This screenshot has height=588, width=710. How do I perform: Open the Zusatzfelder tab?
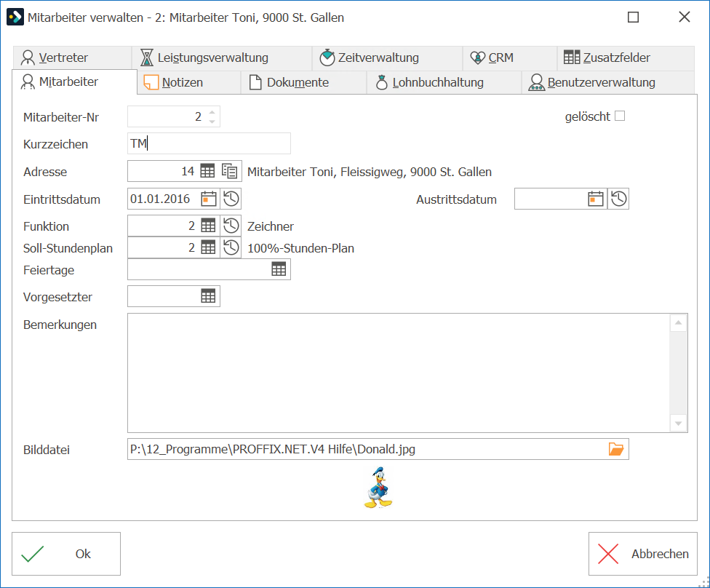coord(626,57)
